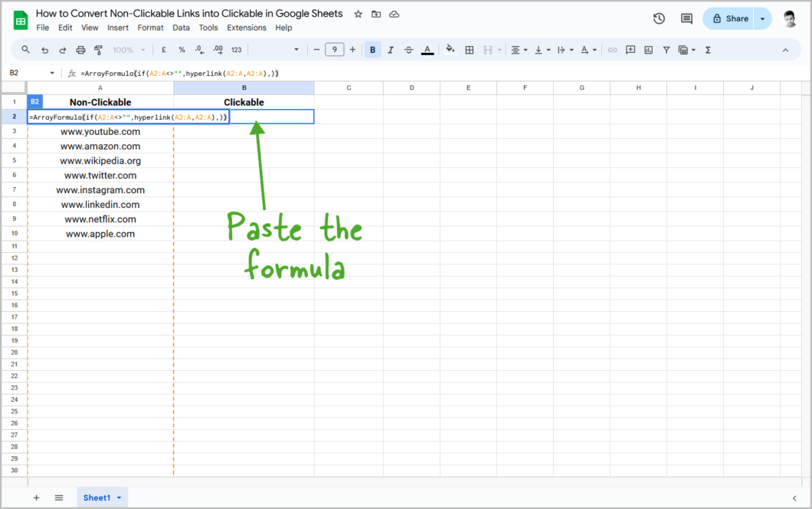
Task: Increase font size plus button
Action: [x=352, y=50]
